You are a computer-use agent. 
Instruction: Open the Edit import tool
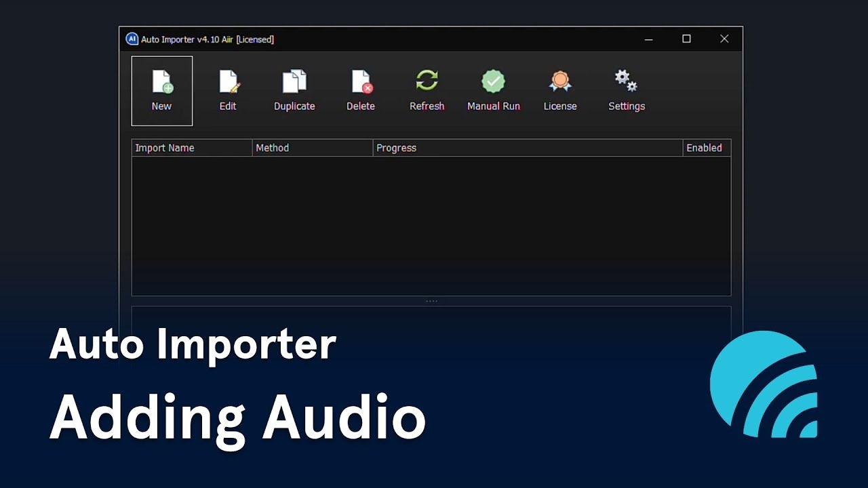pos(228,91)
